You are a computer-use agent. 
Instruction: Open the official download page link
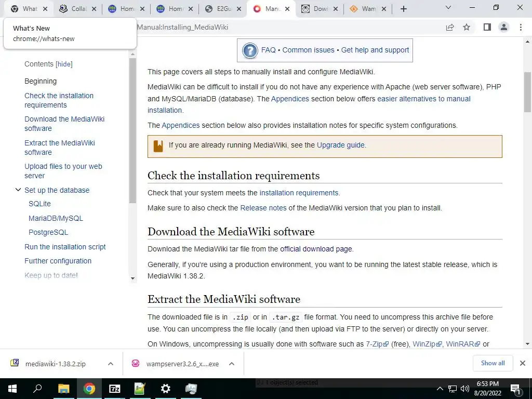[315, 249]
